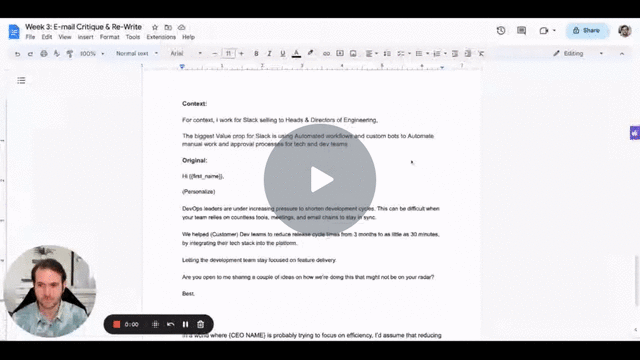
Task: Add a comment from toolbar
Action: click(340, 53)
